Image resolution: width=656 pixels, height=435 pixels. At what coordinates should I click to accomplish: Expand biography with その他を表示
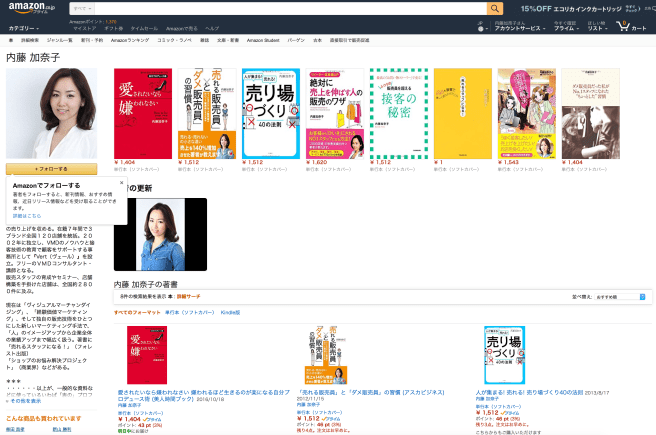coord(26,401)
